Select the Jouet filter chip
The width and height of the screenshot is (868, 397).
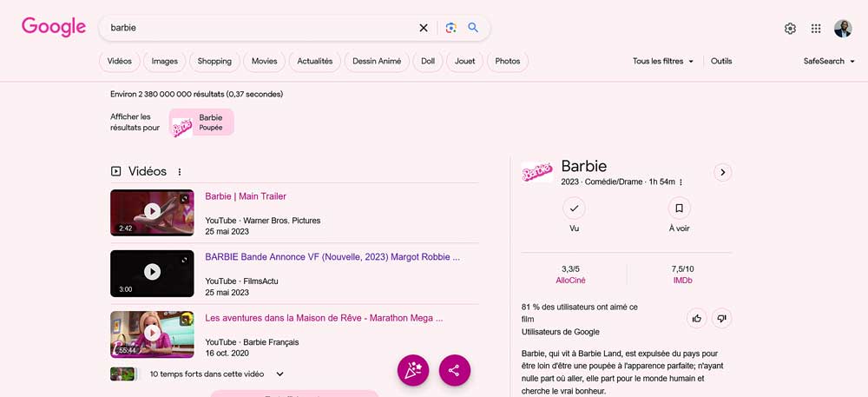pyautogui.click(x=465, y=62)
